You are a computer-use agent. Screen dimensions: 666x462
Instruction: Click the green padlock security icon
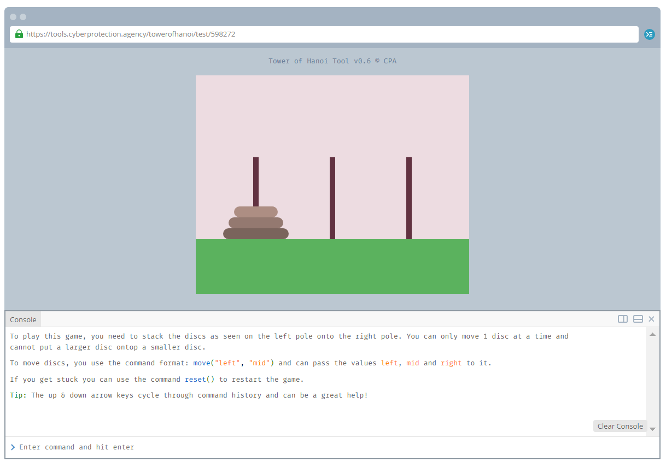tap(19, 34)
